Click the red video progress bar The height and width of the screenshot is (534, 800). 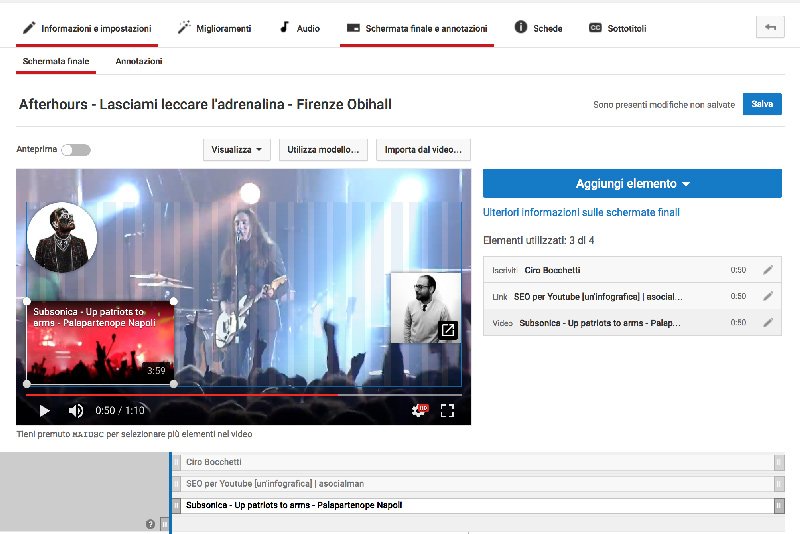181,395
